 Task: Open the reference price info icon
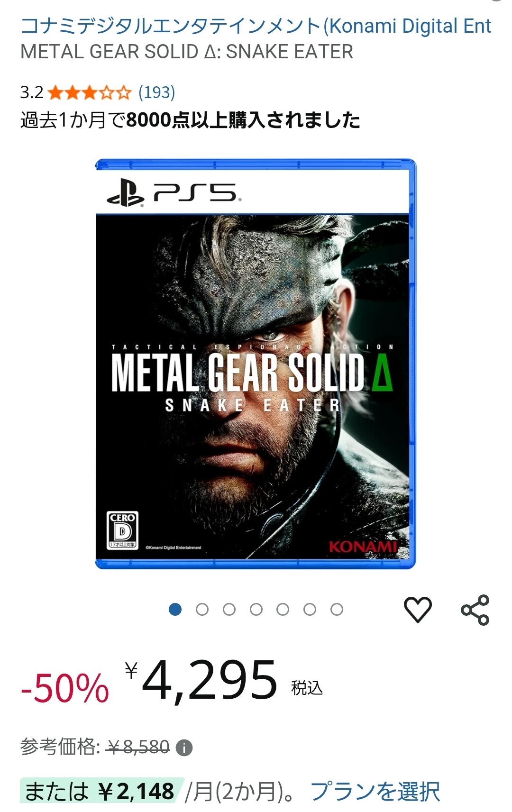click(184, 748)
